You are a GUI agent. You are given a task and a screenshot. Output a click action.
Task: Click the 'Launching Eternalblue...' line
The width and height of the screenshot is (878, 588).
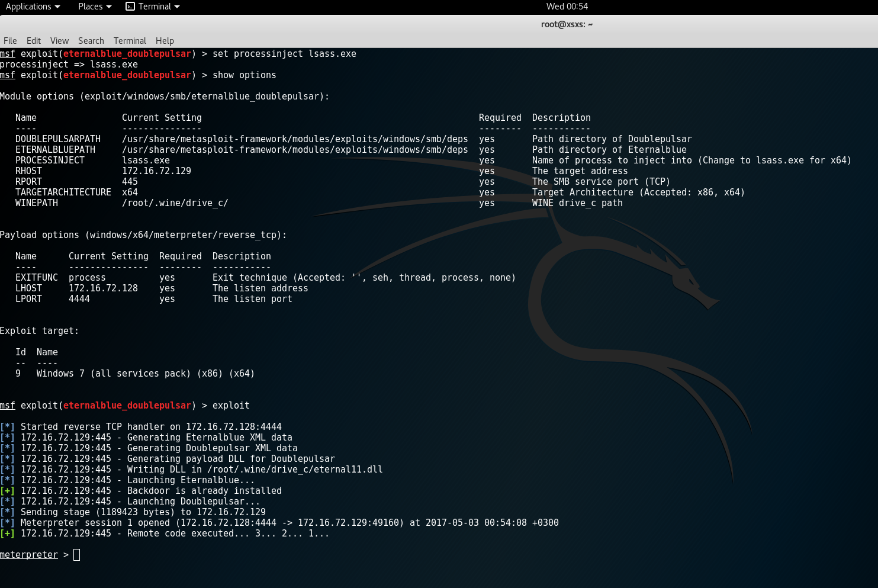click(x=128, y=480)
